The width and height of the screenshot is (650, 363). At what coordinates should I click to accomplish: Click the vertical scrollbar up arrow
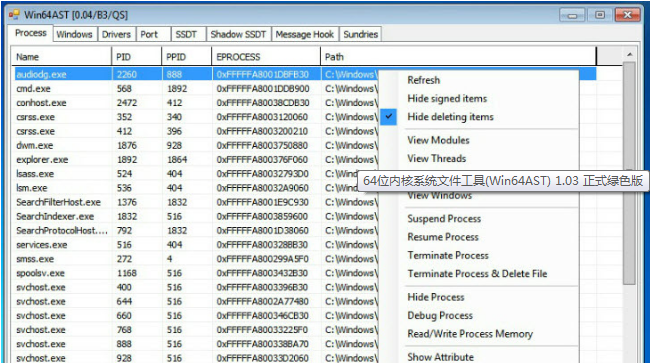tap(629, 54)
